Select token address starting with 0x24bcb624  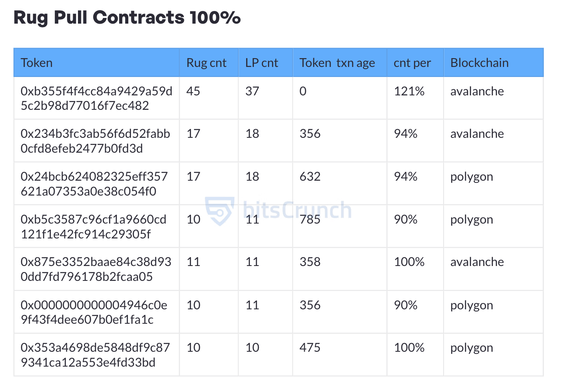coord(94,184)
